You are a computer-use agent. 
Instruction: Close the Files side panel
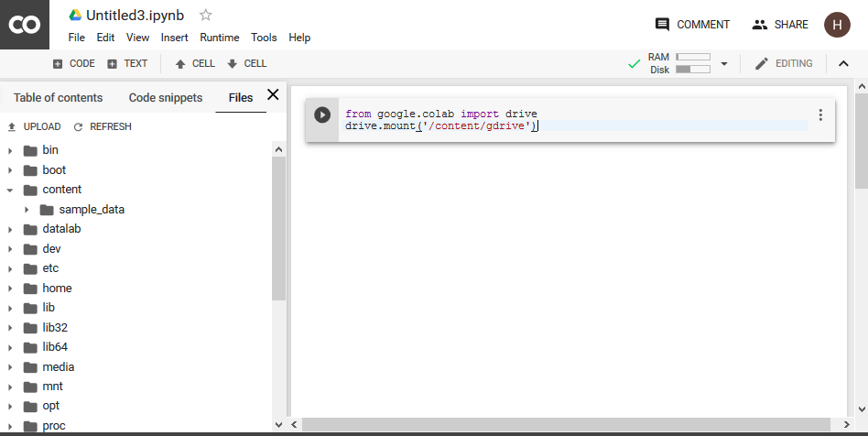coord(272,95)
